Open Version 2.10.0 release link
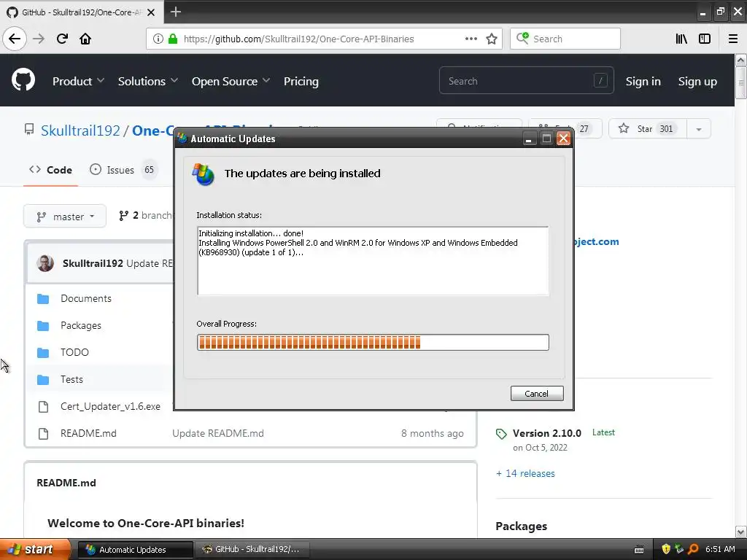 [x=547, y=433]
